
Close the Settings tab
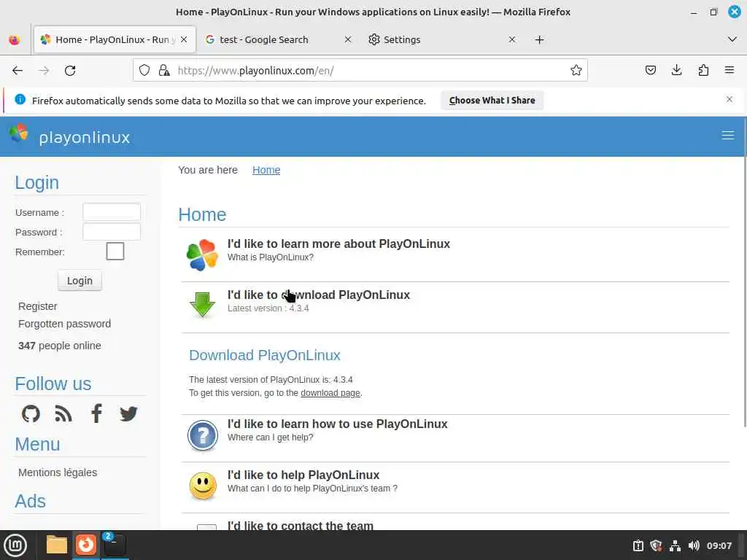point(511,40)
